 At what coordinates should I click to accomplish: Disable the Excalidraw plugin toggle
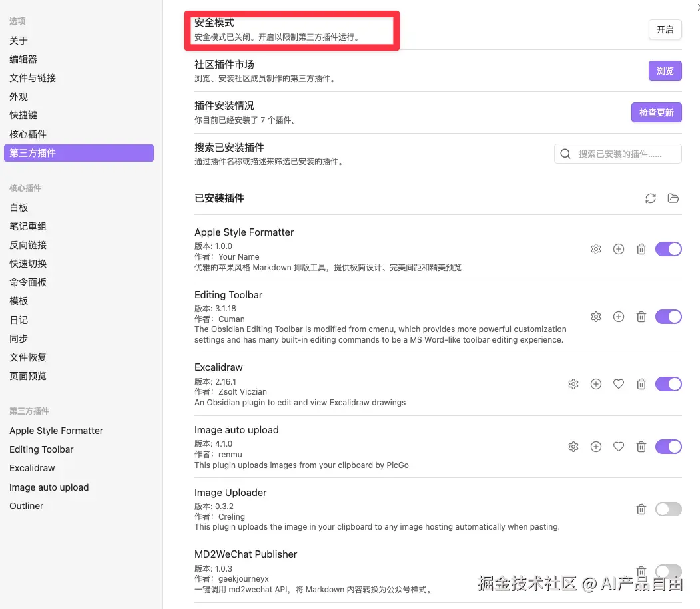(x=669, y=384)
